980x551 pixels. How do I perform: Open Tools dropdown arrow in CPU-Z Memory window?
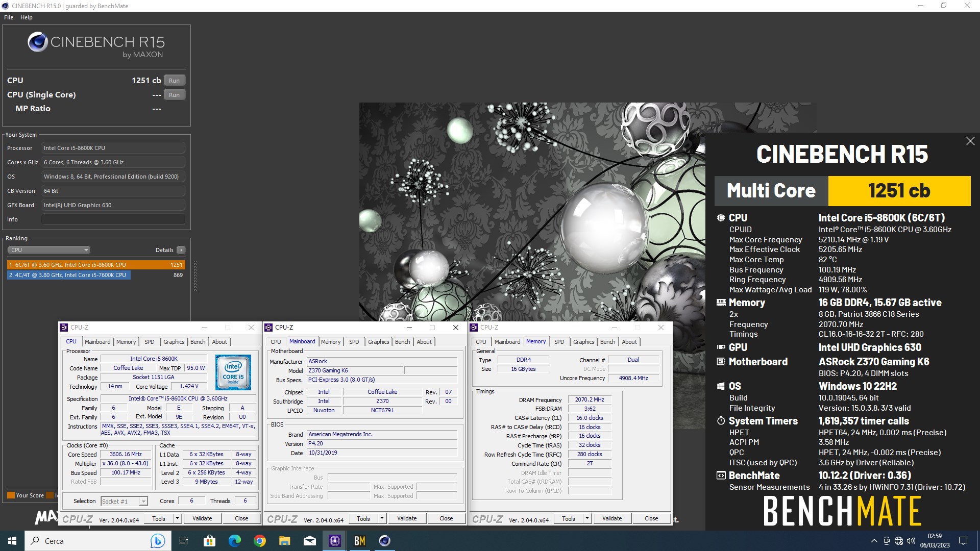pyautogui.click(x=587, y=518)
